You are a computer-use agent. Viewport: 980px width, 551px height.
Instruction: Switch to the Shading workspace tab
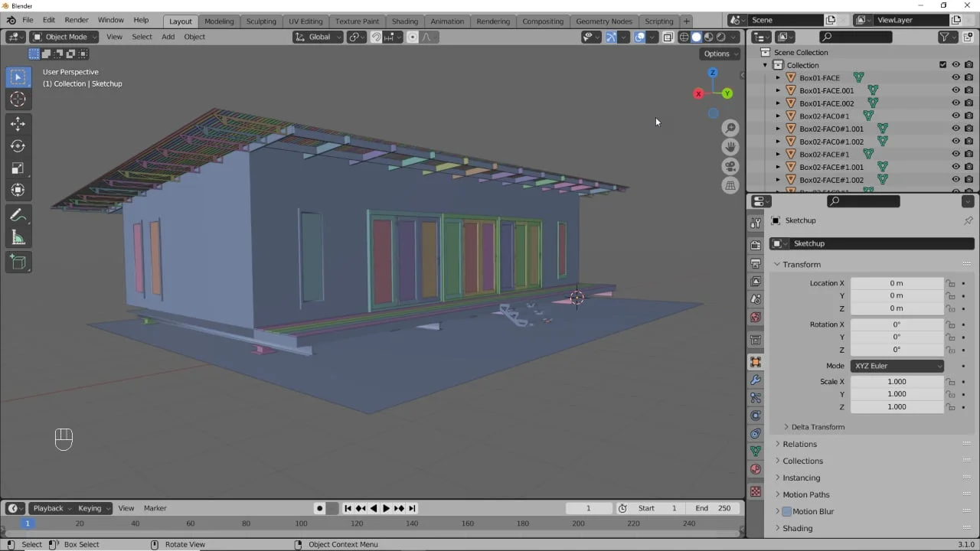[x=404, y=21]
